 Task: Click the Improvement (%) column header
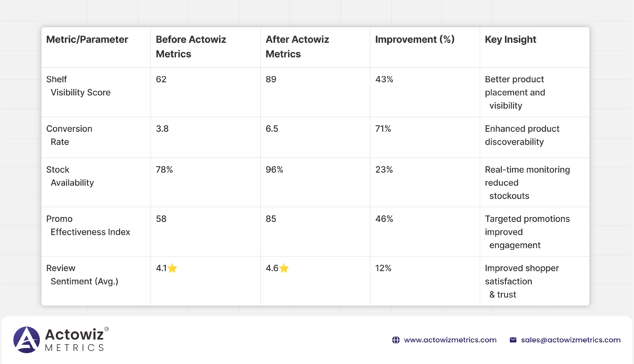[415, 40]
